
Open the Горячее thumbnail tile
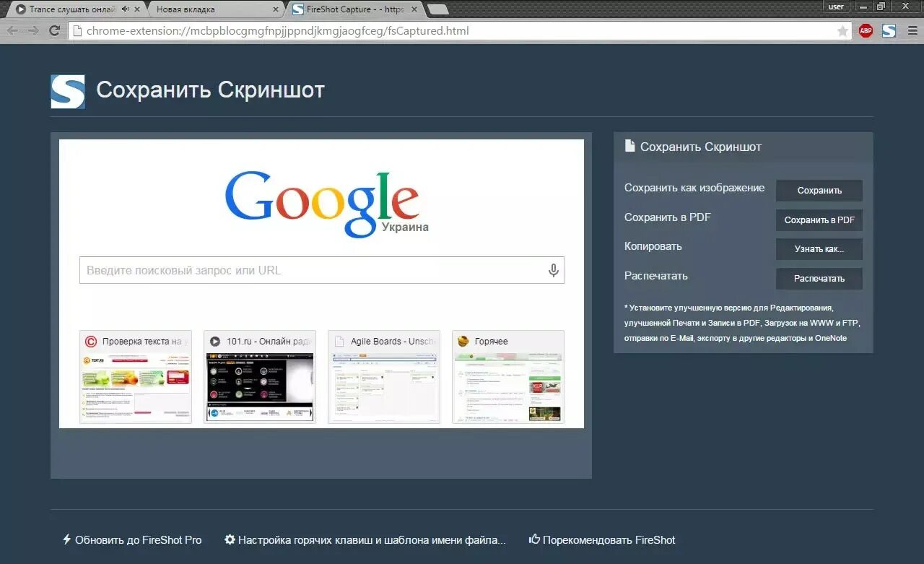(508, 377)
